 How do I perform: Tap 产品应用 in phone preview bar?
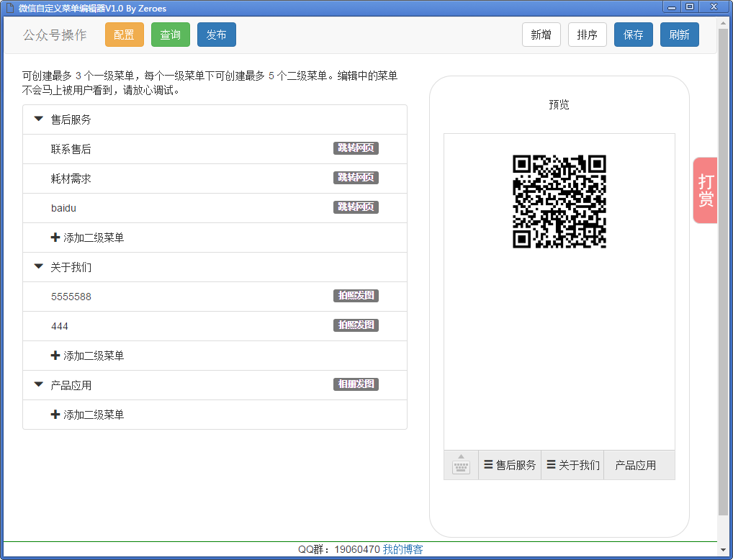(x=639, y=465)
